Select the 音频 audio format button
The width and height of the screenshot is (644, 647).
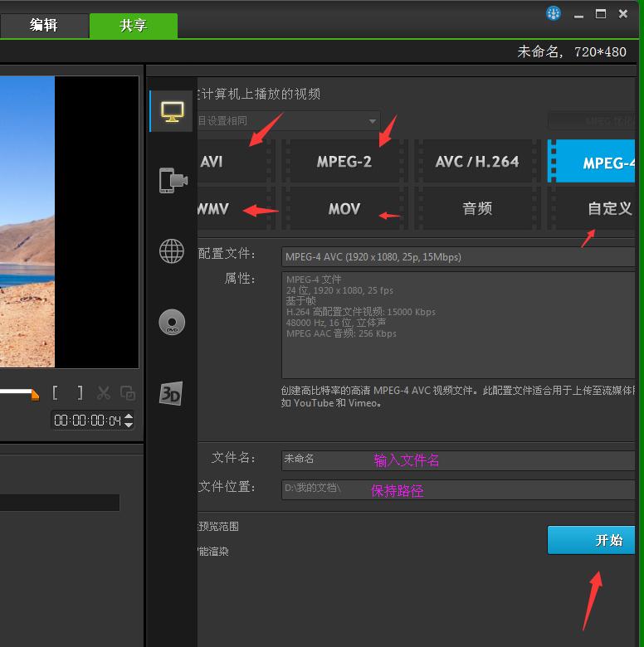477,209
